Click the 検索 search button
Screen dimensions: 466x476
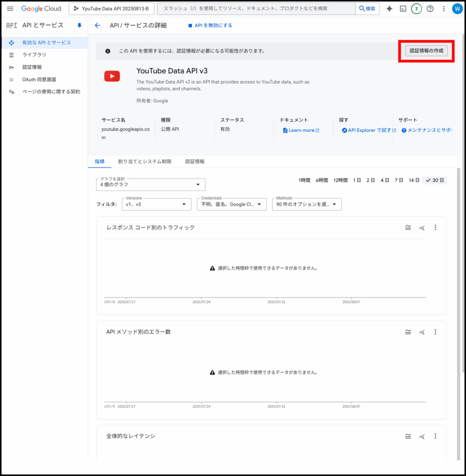point(367,8)
